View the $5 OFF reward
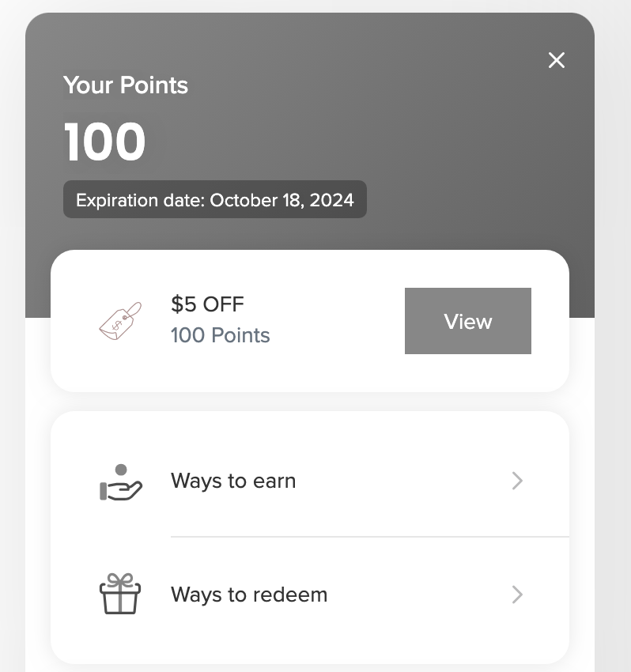Screen dimensions: 631x672 click(467, 321)
